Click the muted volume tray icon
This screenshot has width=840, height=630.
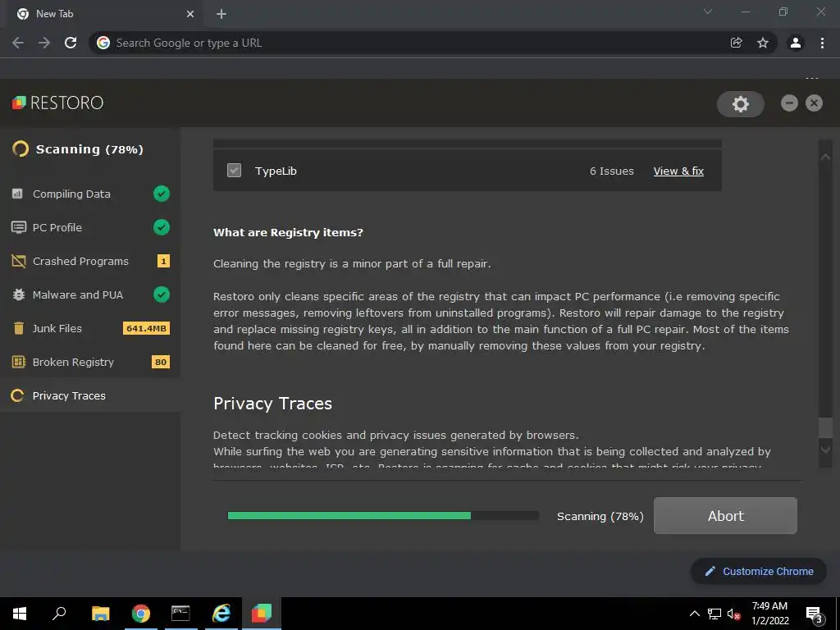click(733, 614)
